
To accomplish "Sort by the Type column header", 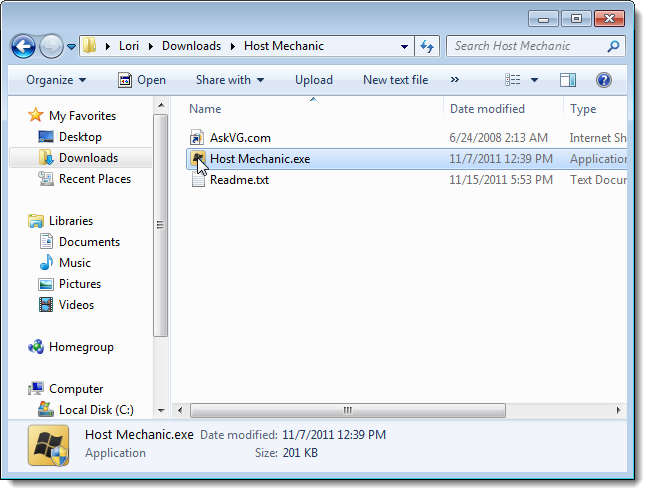I will [x=583, y=109].
